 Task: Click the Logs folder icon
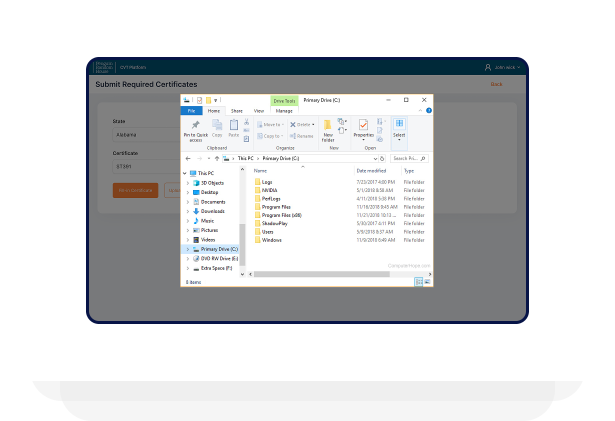point(257,182)
